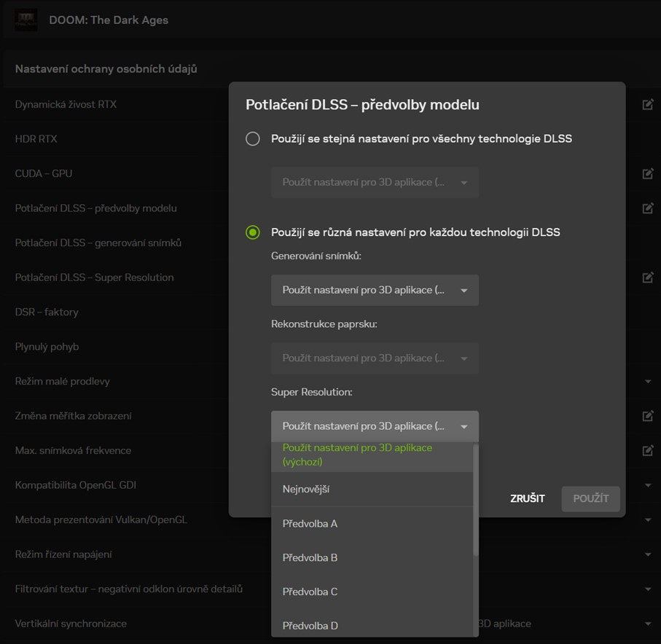The height and width of the screenshot is (644, 661).
Task: Open the edit icon for Max. snímková frekvence
Action: [648, 450]
